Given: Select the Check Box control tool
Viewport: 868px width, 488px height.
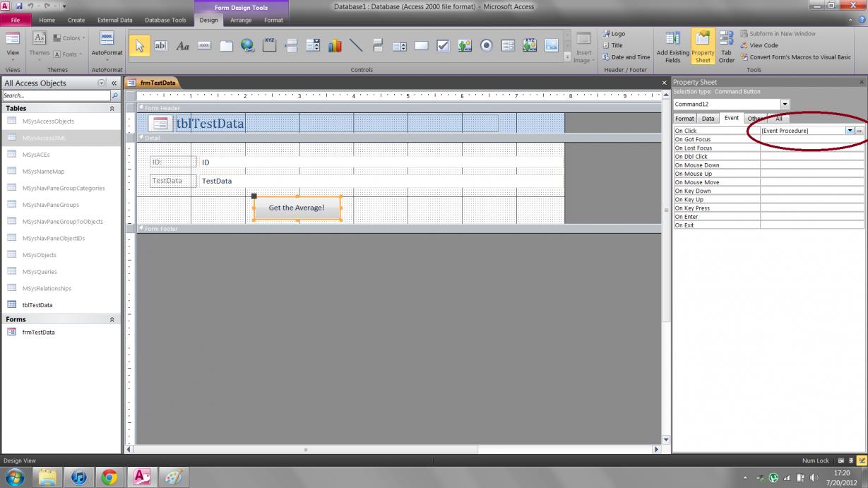Looking at the screenshot, I should tap(443, 46).
